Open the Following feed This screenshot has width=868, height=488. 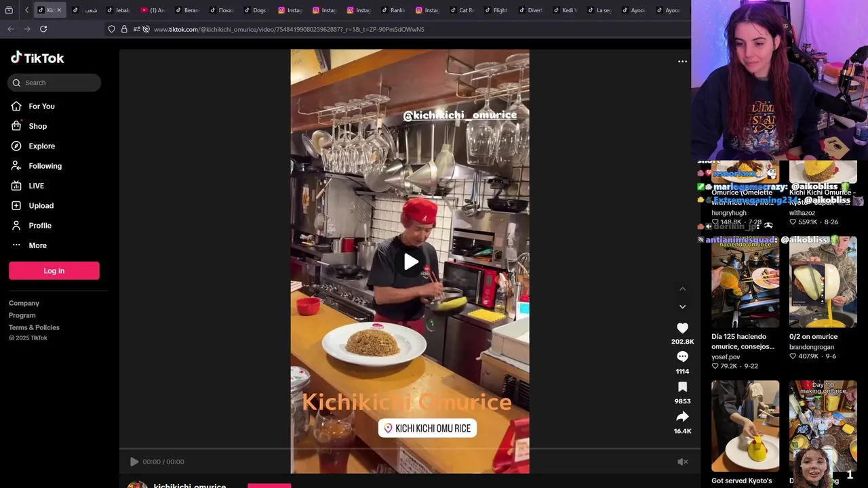(45, 166)
